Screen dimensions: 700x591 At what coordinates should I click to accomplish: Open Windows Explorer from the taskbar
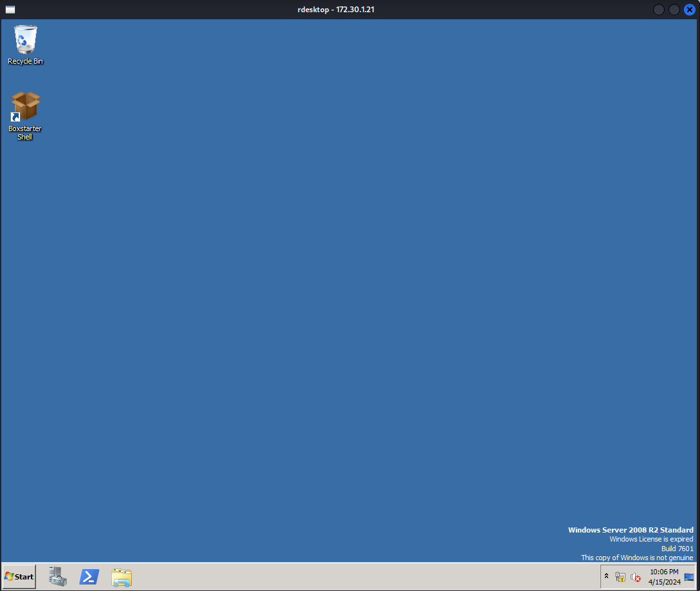coord(121,577)
